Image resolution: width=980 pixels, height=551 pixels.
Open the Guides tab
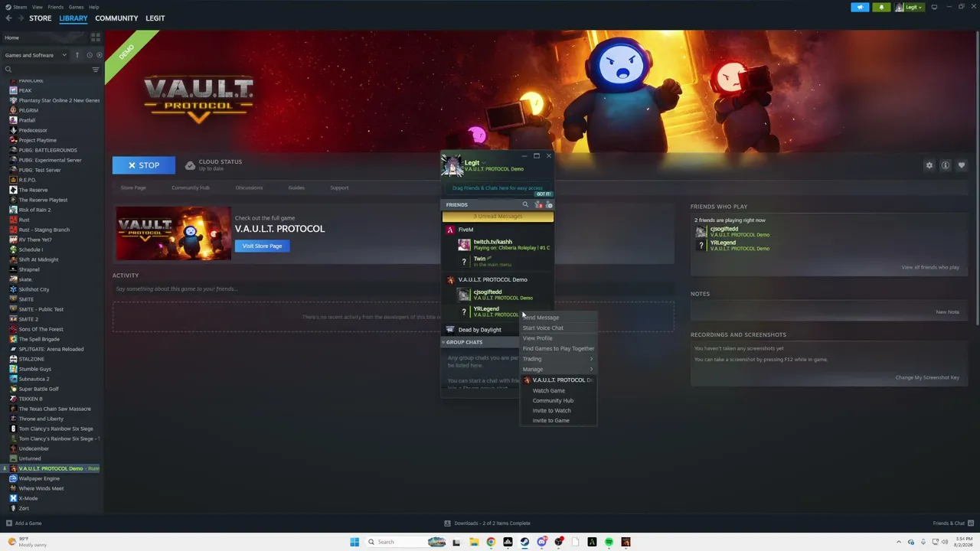(296, 187)
